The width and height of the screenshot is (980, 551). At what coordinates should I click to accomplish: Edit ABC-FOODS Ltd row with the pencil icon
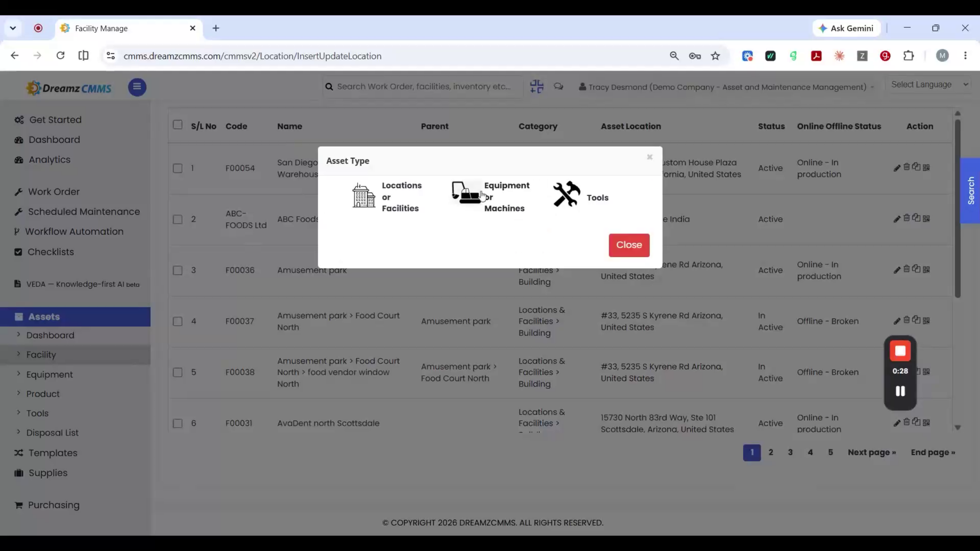(x=897, y=219)
